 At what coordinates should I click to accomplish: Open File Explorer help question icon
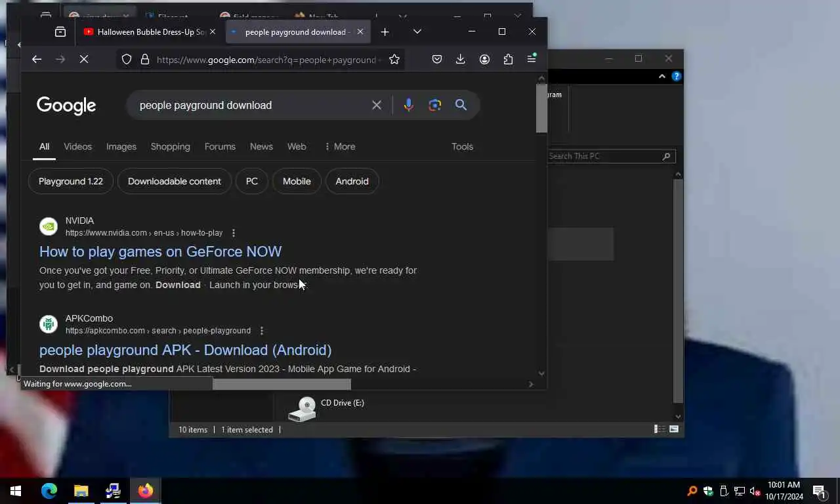click(676, 77)
